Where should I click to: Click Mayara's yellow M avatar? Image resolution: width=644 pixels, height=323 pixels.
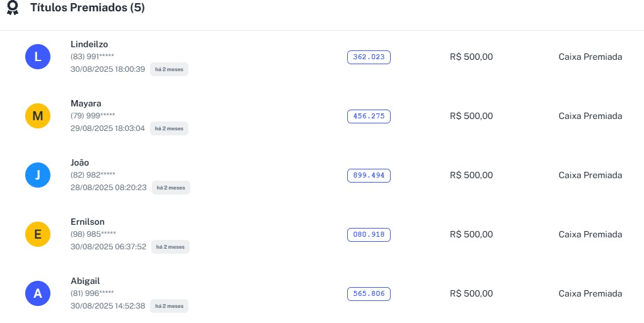(x=38, y=116)
